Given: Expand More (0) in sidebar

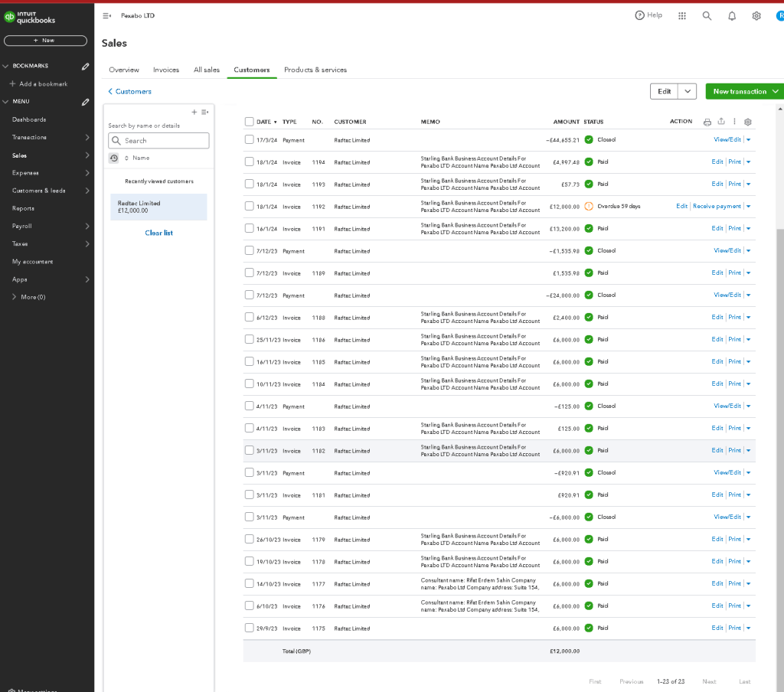Looking at the screenshot, I should [29, 297].
